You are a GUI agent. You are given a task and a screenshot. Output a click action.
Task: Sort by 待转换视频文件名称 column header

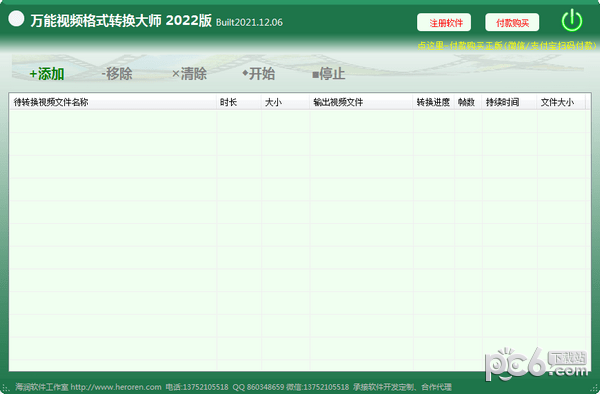113,102
